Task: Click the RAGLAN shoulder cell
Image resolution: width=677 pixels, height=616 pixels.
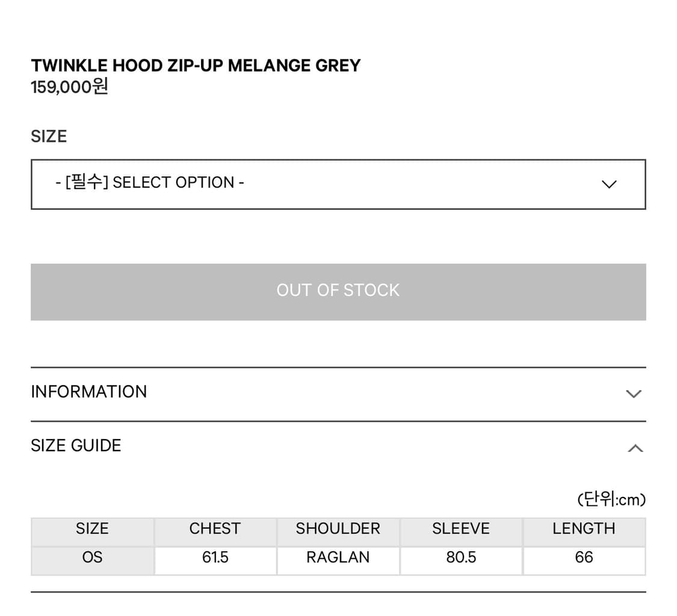Action: coord(338,558)
